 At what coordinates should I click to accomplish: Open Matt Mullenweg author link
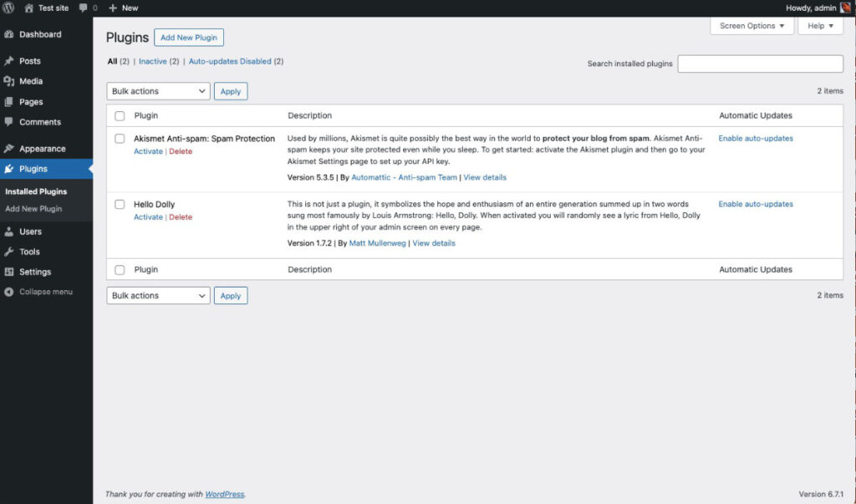(x=377, y=243)
